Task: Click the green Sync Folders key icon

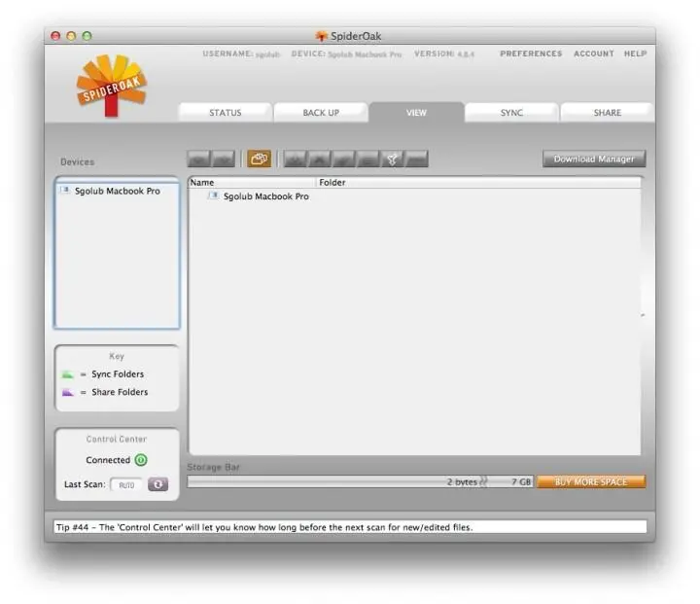Action: 68,374
